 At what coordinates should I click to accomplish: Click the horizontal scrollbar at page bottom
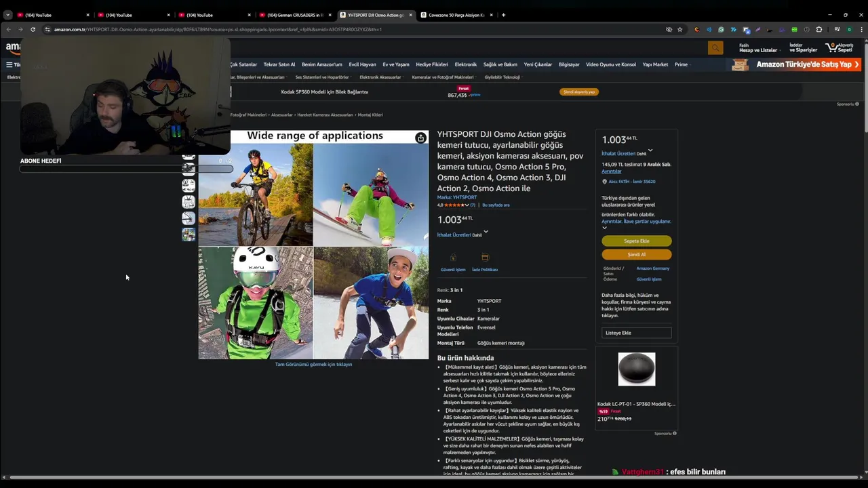tap(434, 477)
